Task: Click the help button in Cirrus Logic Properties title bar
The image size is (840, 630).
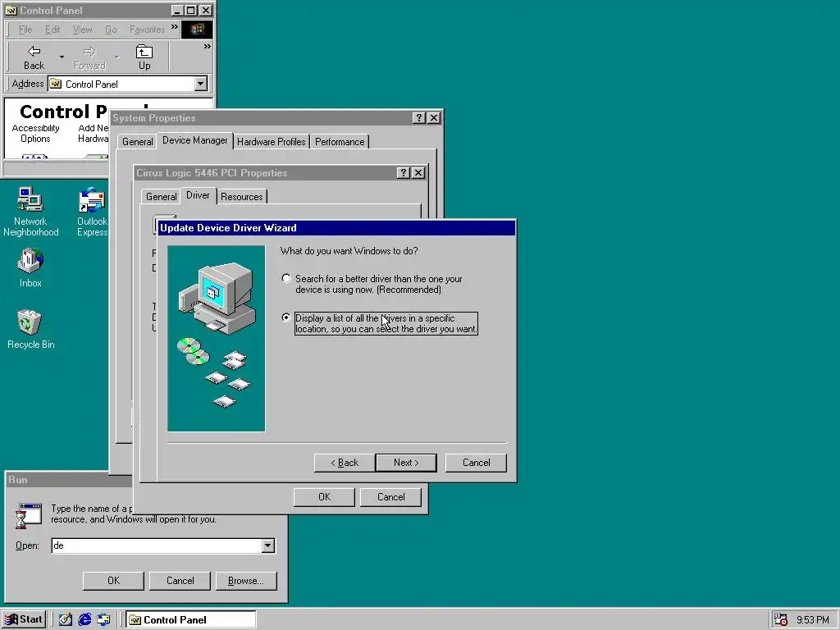Action: coord(404,172)
